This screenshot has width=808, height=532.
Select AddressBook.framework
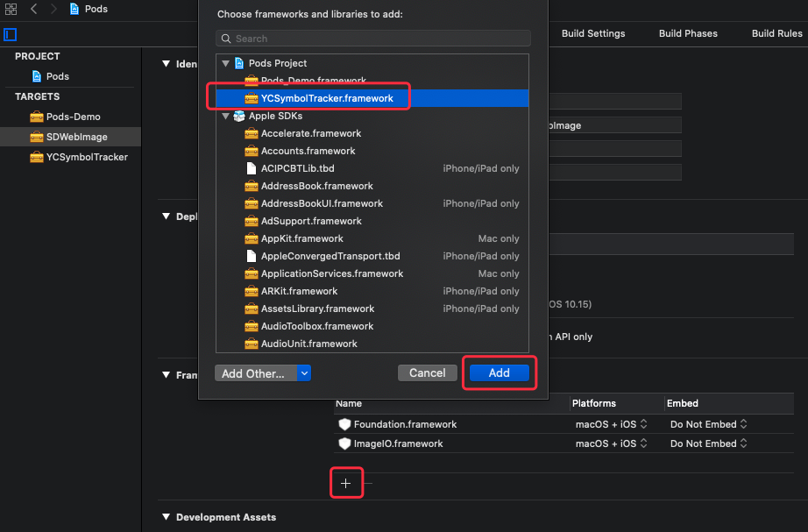[x=372, y=186]
